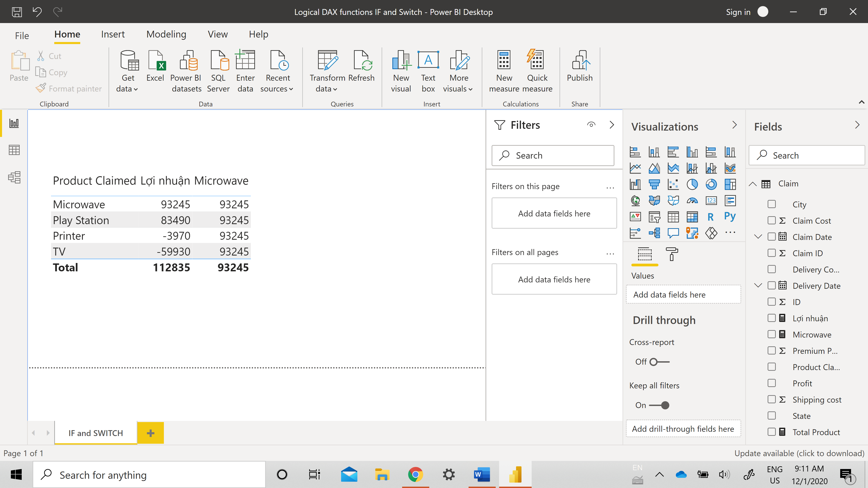Screen dimensions: 868x488
Task: Switch to the View ribbon tab
Action: point(217,34)
